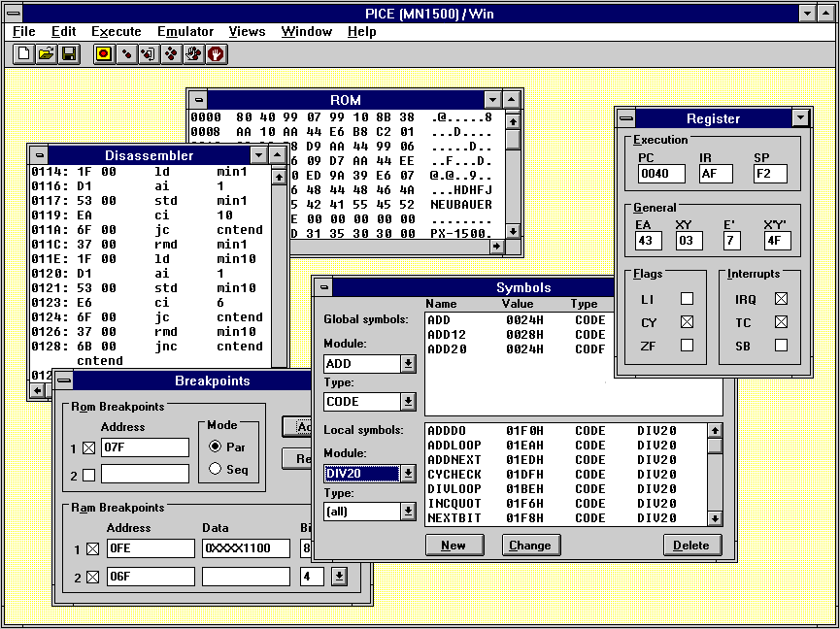Click the Open folder toolbar icon

[46, 54]
